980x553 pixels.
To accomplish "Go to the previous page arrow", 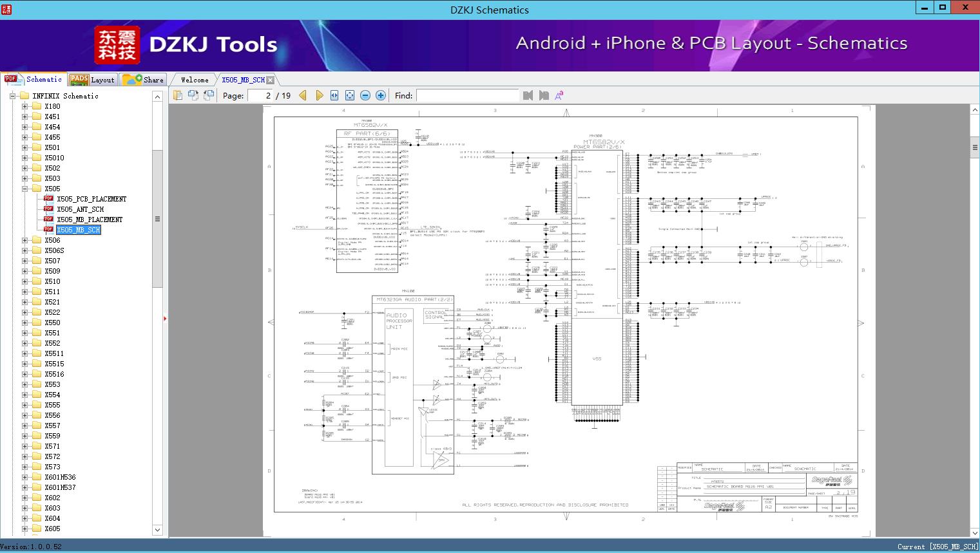I will click(303, 95).
